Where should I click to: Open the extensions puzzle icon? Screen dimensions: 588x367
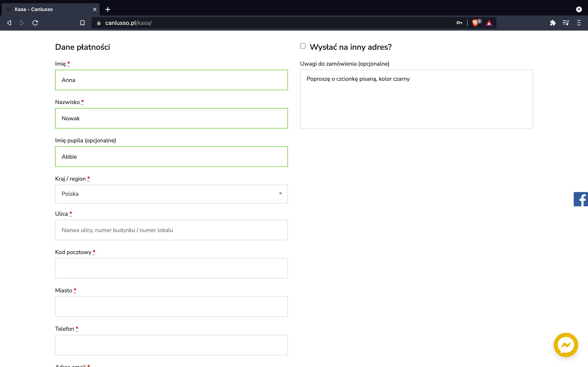tap(553, 23)
